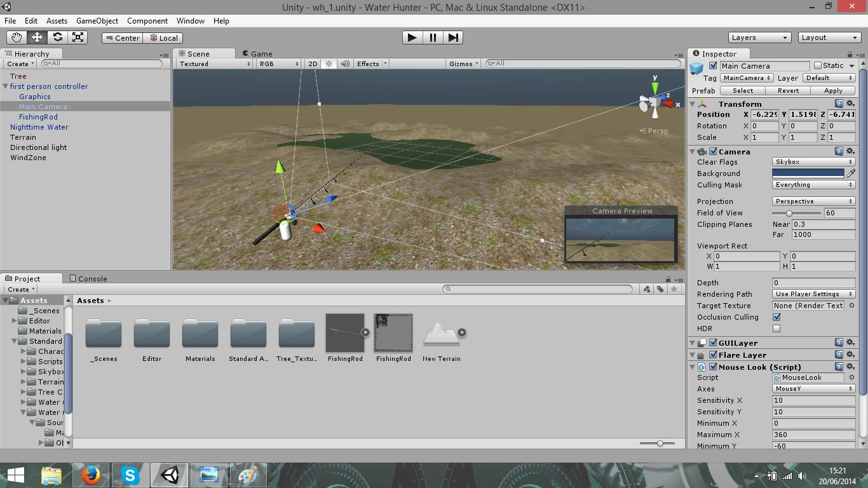Switch to the Game tab
The height and width of the screenshot is (488, 868).
(x=257, y=54)
